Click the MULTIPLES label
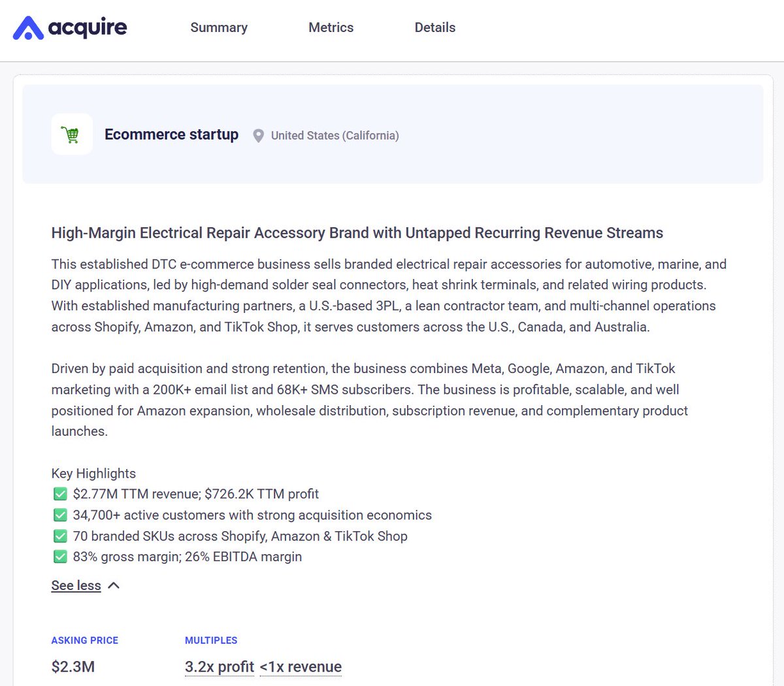 (x=211, y=640)
